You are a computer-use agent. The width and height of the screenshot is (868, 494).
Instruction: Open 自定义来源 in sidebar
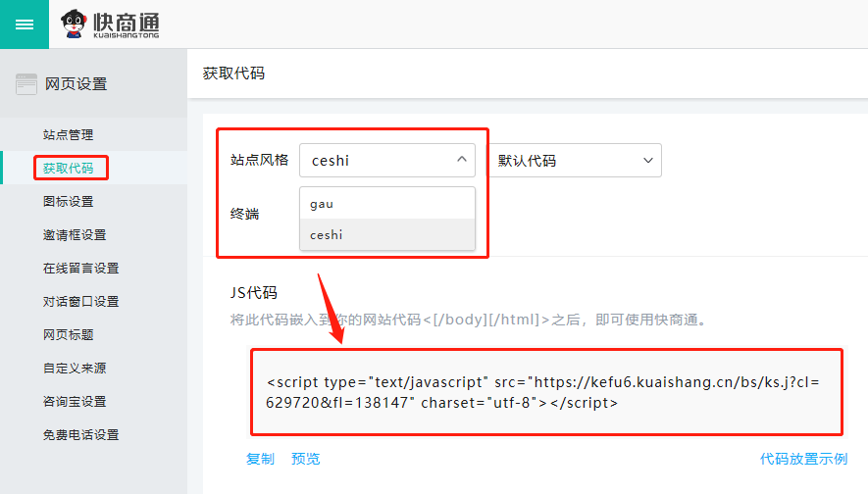(75, 368)
